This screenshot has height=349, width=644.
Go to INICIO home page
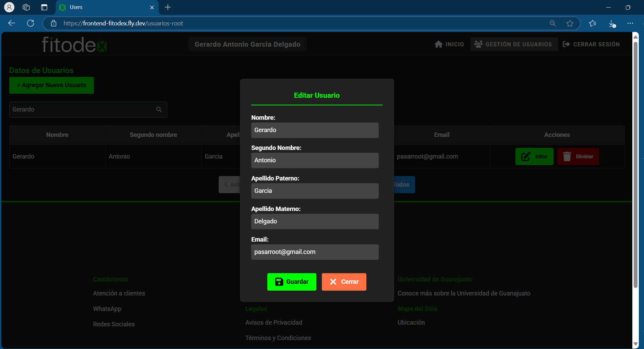449,44
